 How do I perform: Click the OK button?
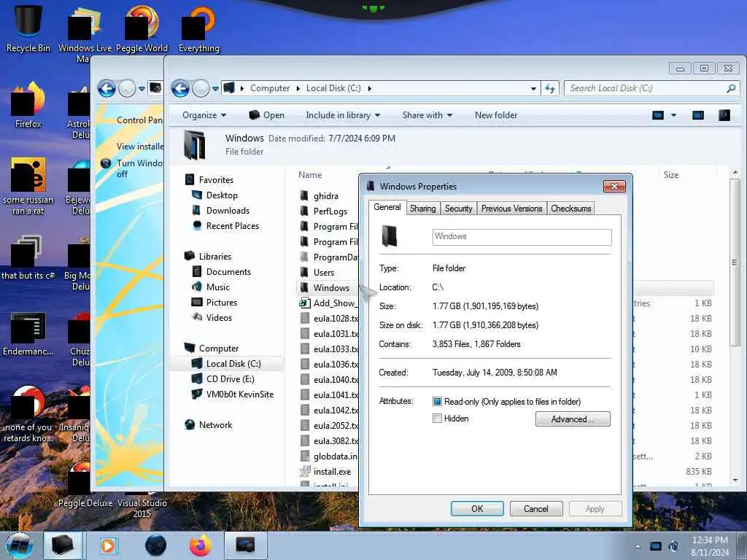[477, 508]
